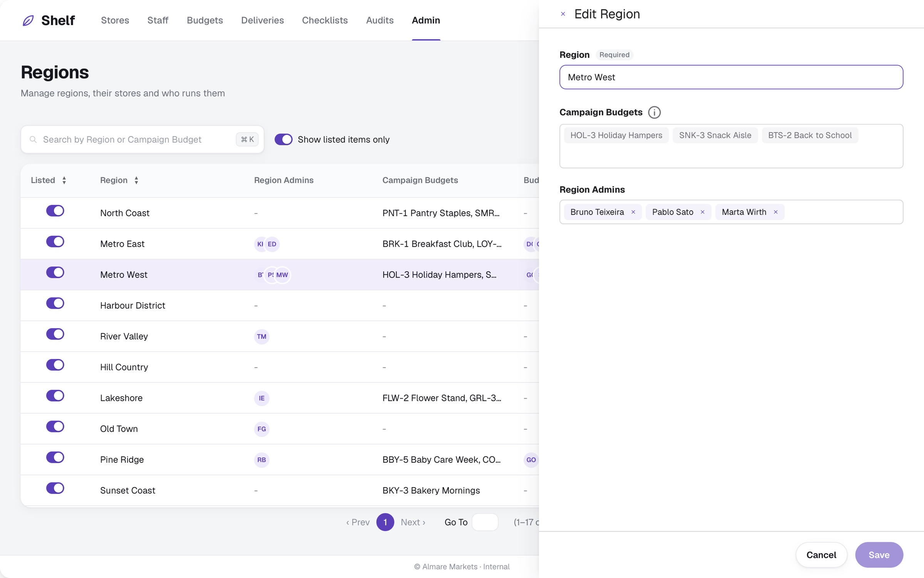
Task: Toggle Sunset Coast listed switch
Action: 55,488
